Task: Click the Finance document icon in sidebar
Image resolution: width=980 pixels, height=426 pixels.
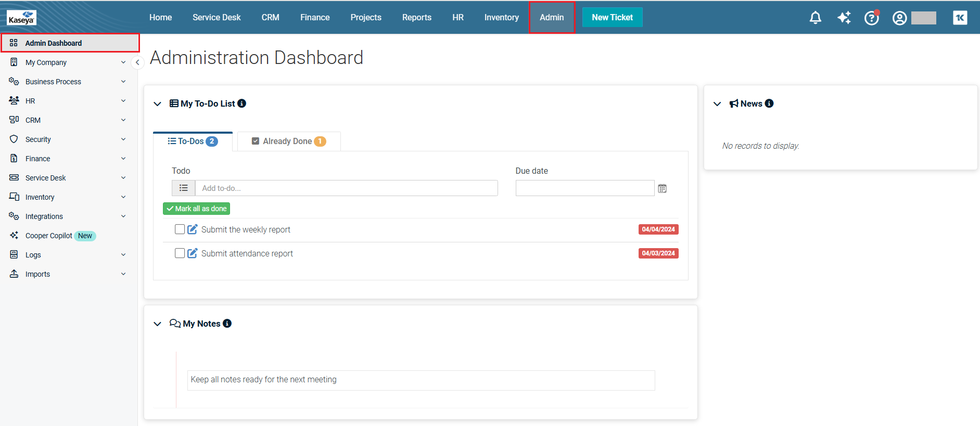Action: pyautogui.click(x=14, y=159)
